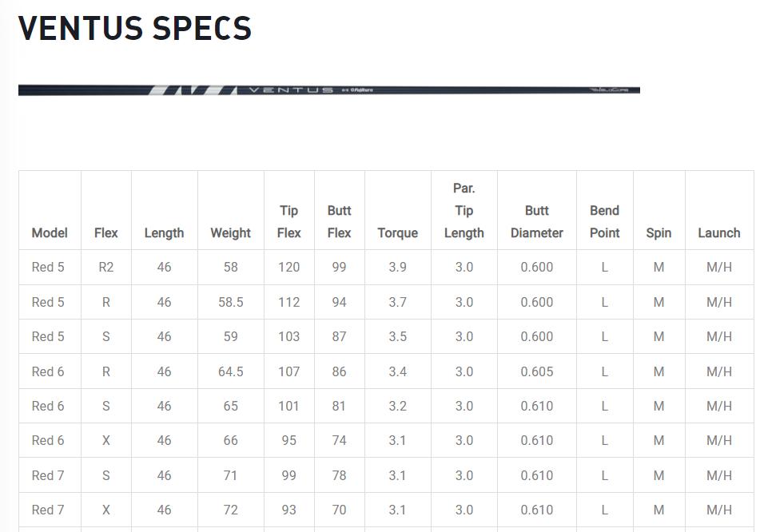
Task: Click the Bend Point column header
Action: pos(604,222)
